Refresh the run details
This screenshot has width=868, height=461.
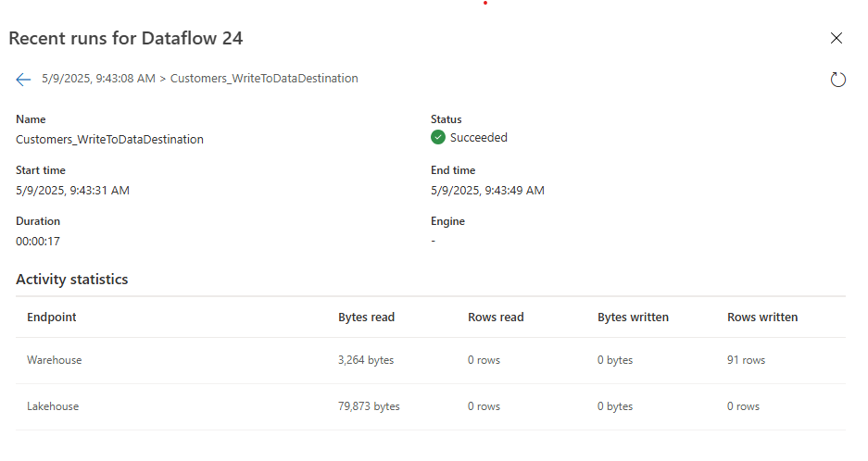(x=837, y=80)
